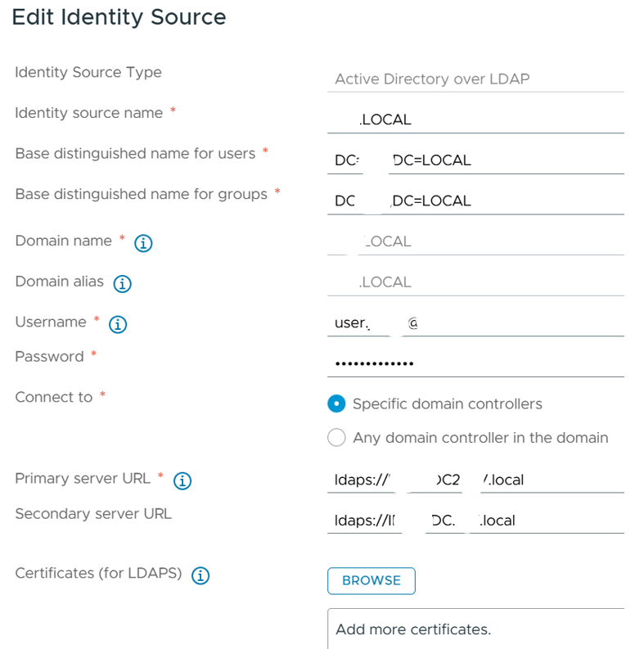Click the Domain name info icon
The image size is (644, 649).
pos(143,243)
